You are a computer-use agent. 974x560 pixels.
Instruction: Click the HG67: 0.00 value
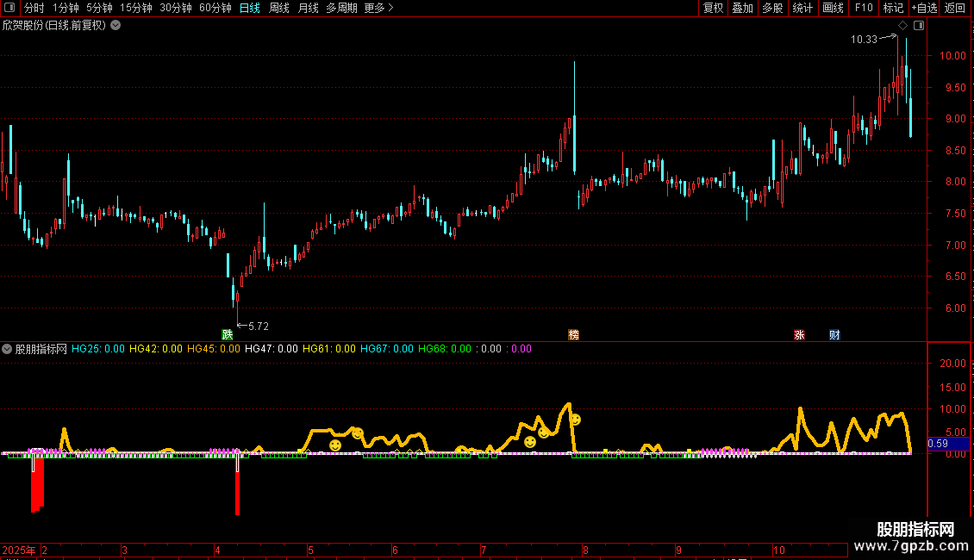tap(387, 349)
